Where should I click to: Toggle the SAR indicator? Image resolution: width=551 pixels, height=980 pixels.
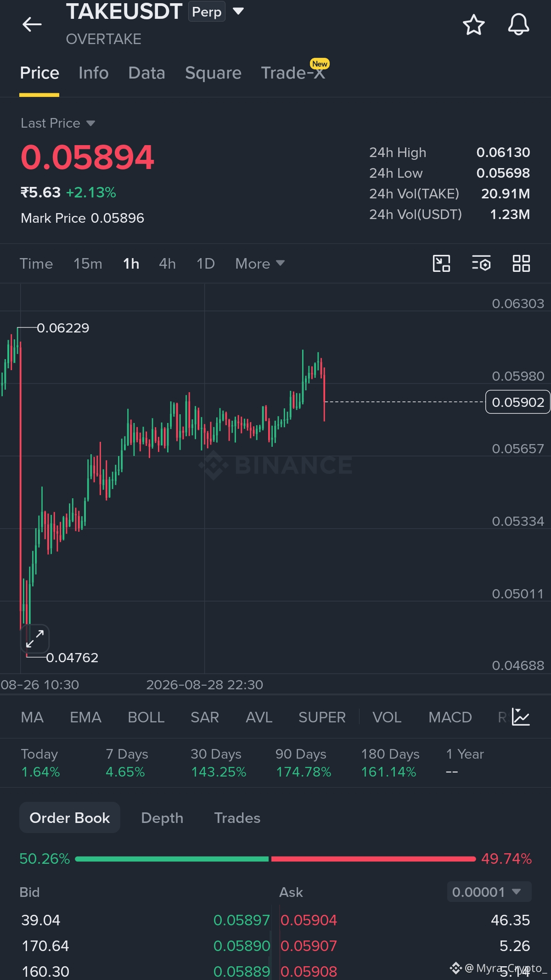[205, 717]
